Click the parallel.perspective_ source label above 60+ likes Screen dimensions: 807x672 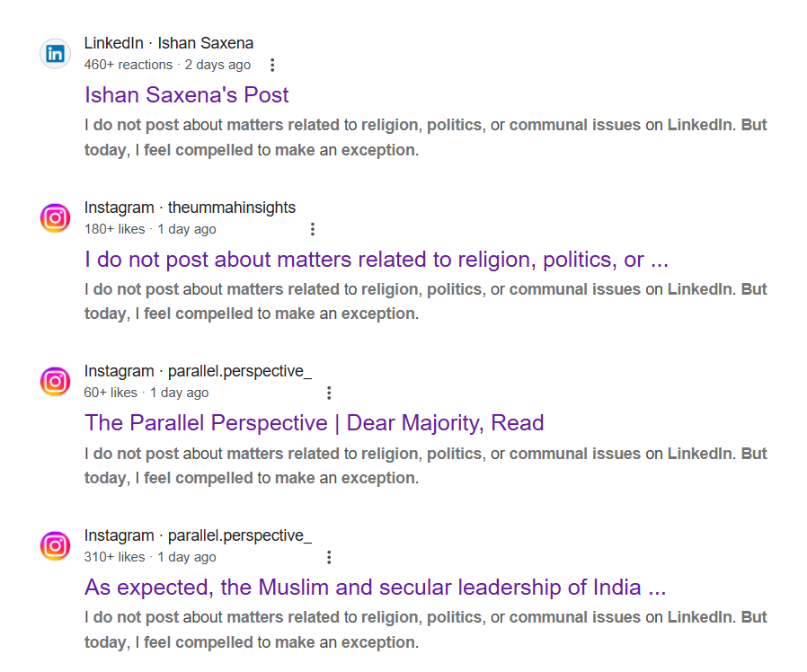pos(198,371)
